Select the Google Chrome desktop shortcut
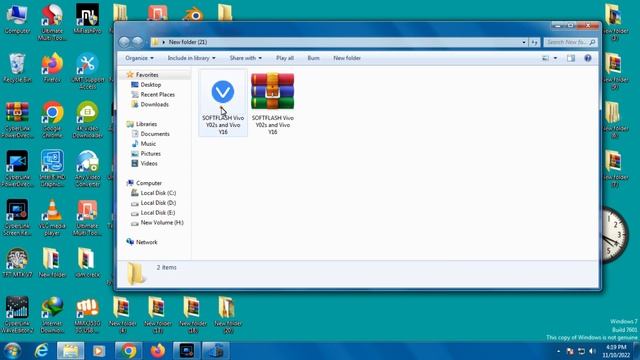 (52, 120)
